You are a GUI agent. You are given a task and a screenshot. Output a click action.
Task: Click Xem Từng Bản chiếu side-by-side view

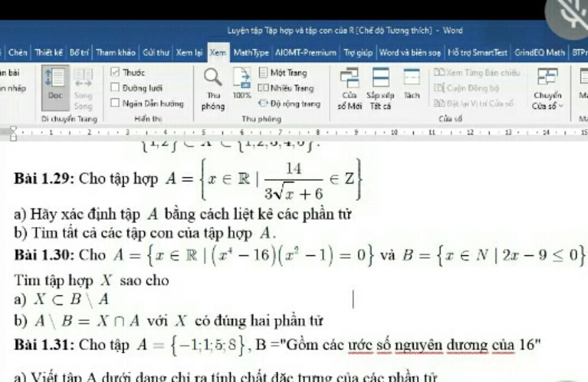477,73
